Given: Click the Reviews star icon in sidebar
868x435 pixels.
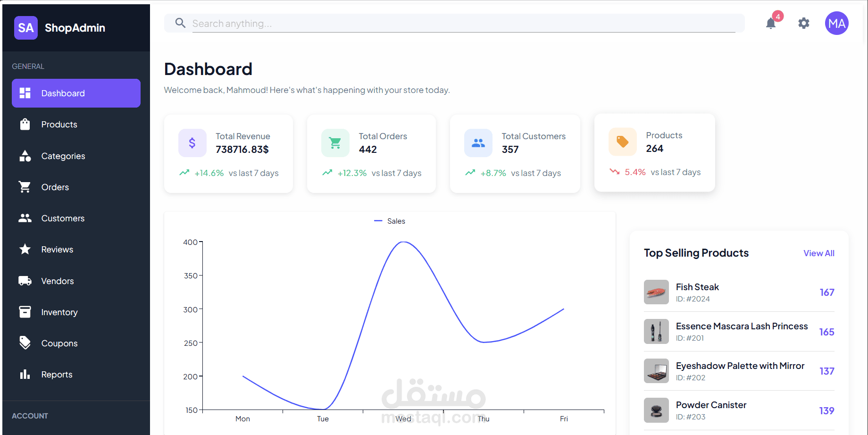Looking at the screenshot, I should 25,249.
